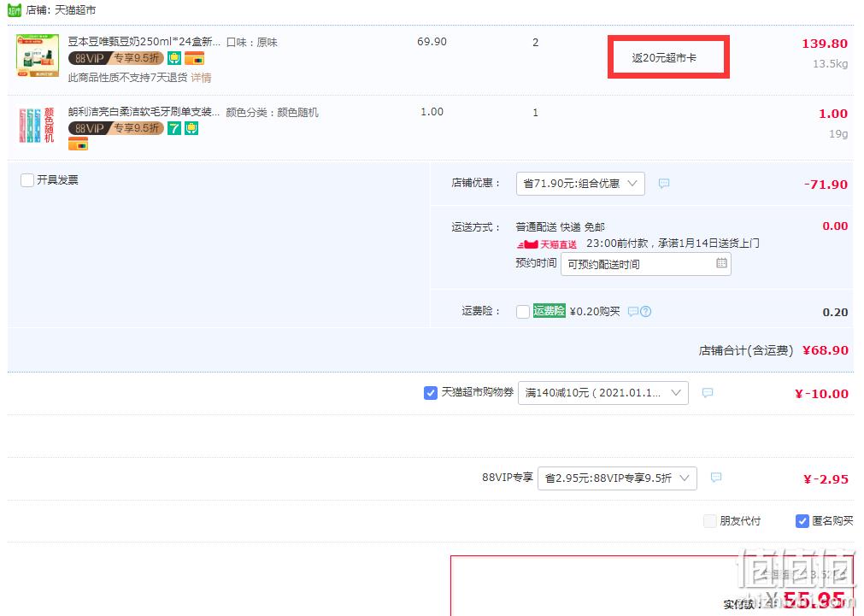The height and width of the screenshot is (616, 864).
Task: Expand the 88VIP专享9.5折 discount dropdown
Action: 617,478
